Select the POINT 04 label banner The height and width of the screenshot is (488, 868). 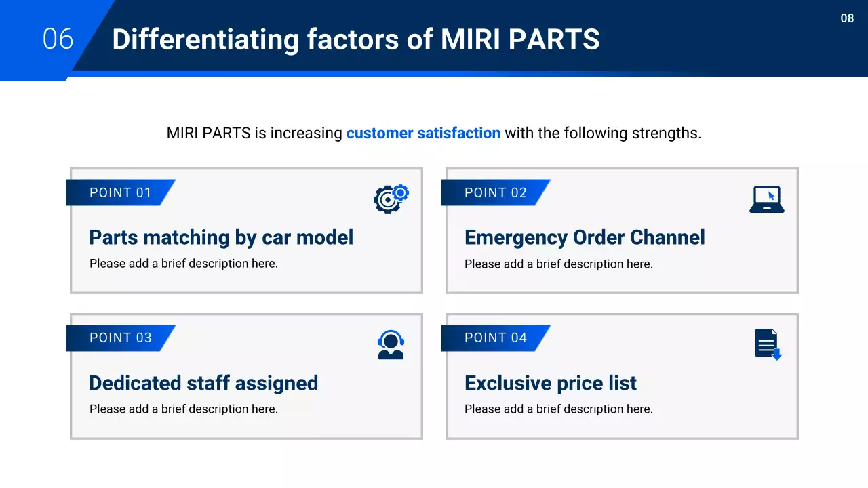(495, 338)
